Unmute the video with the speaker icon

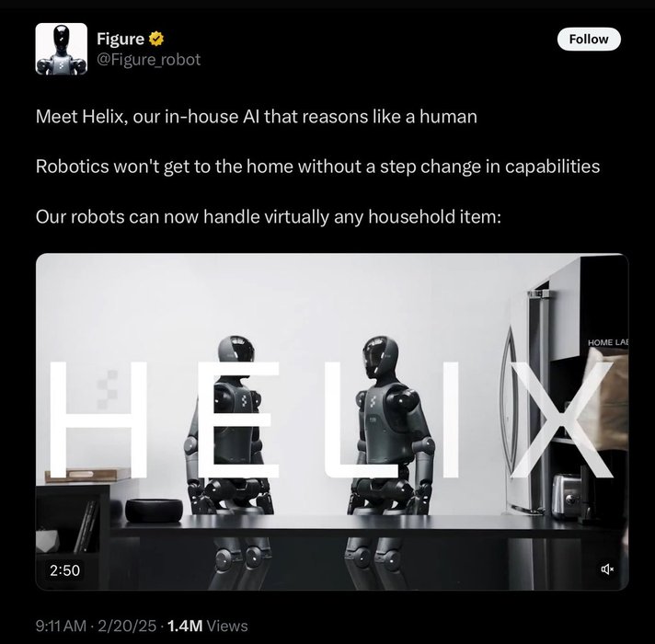[607, 569]
